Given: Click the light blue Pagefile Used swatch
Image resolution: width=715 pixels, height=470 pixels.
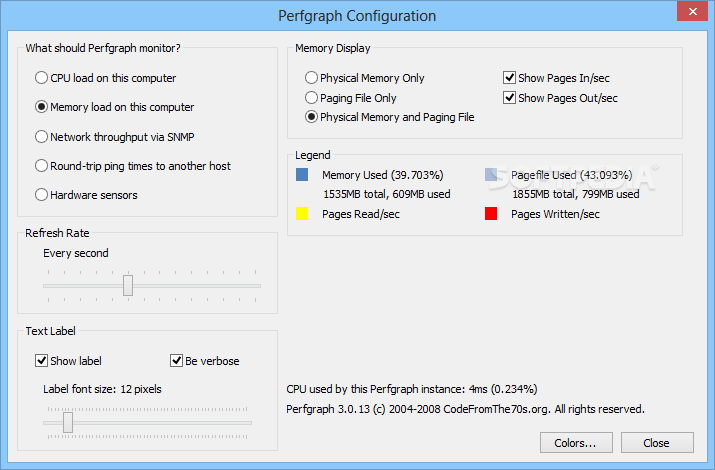Looking at the screenshot, I should click(x=491, y=175).
